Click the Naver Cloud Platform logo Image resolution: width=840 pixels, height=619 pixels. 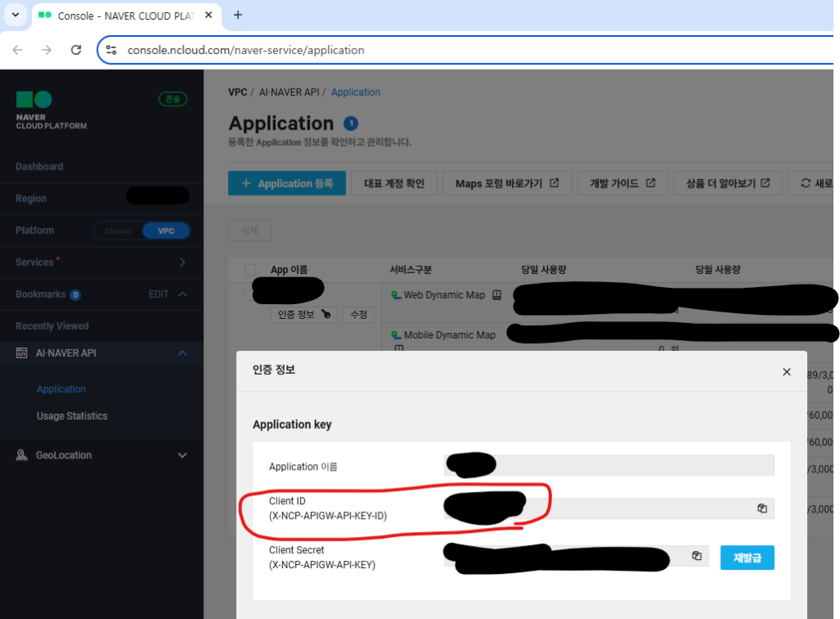pos(51,111)
